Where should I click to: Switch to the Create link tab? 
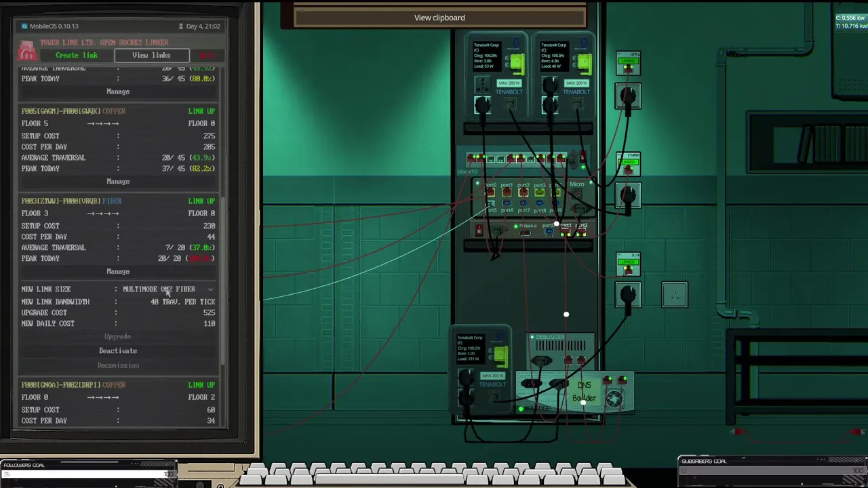coord(77,56)
